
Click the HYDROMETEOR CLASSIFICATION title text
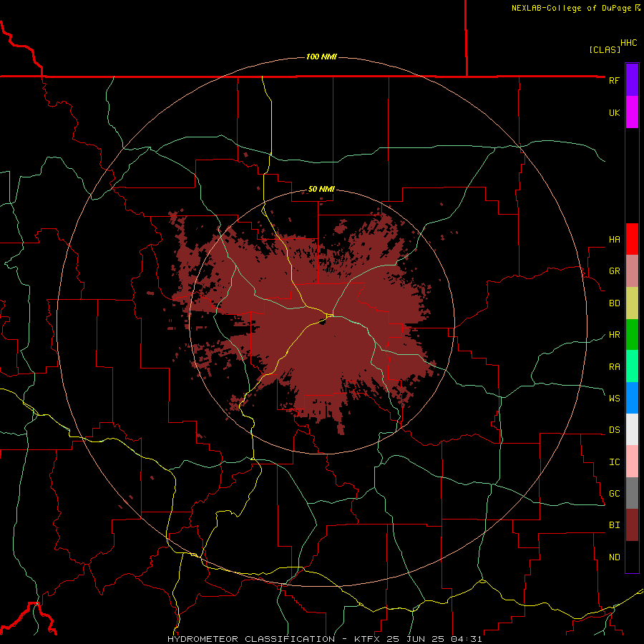point(251,639)
